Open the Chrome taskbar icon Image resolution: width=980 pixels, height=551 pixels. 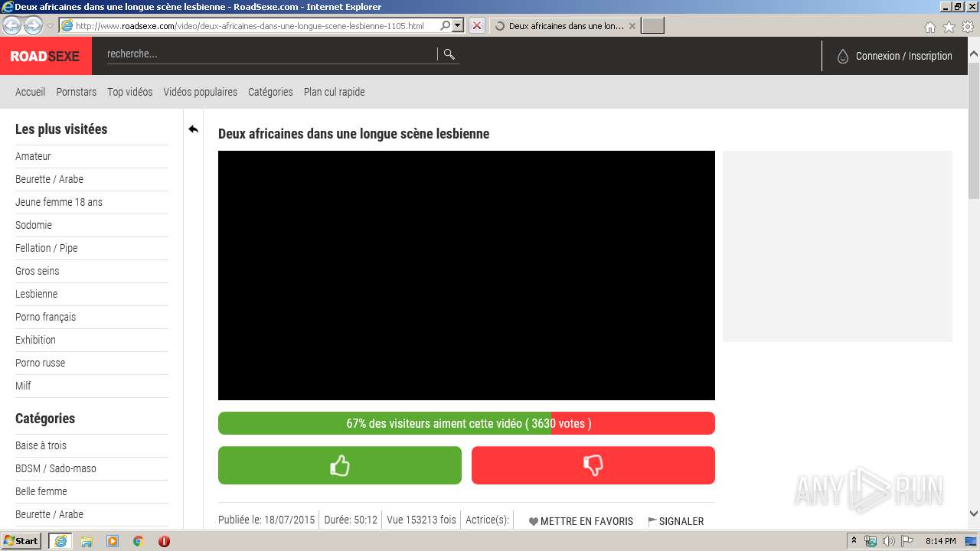pyautogui.click(x=139, y=541)
